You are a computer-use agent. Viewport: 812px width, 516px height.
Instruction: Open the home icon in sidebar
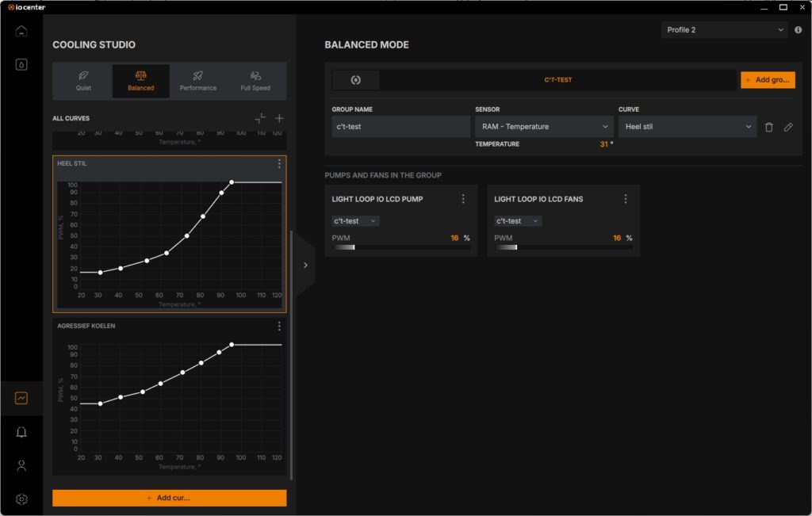point(21,32)
